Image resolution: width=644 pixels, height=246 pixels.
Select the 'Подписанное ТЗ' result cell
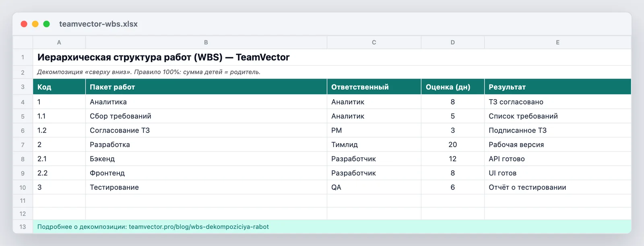tap(558, 130)
